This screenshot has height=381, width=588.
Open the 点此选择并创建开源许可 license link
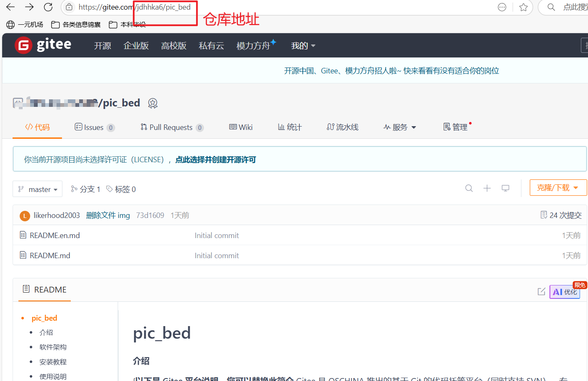[215, 159]
